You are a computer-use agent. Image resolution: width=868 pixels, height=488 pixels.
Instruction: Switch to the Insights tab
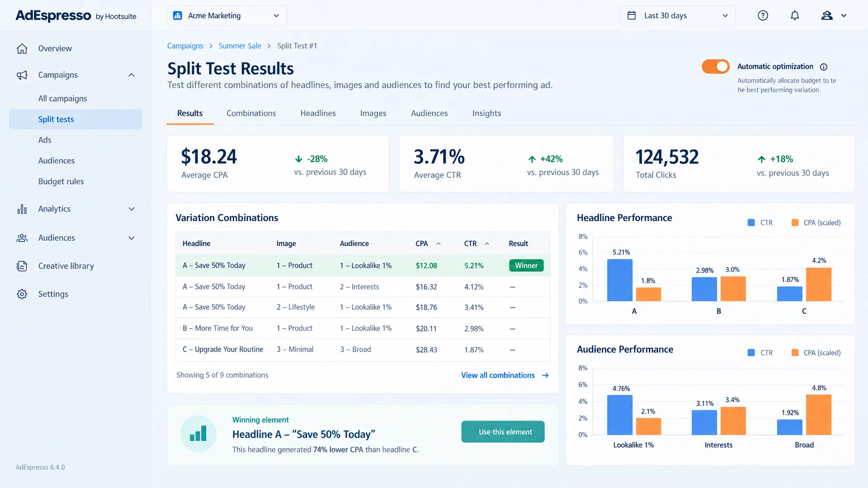(487, 114)
